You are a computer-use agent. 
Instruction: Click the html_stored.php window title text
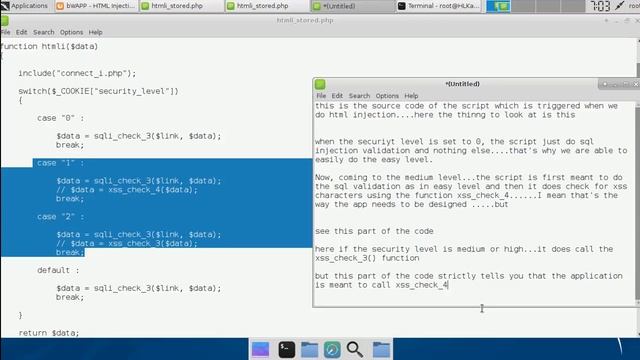[305, 20]
